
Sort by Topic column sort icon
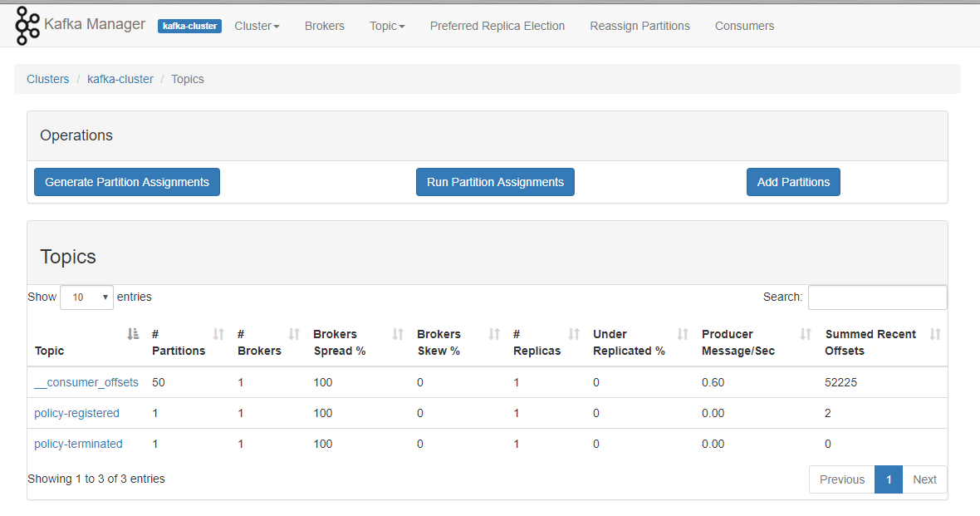133,334
